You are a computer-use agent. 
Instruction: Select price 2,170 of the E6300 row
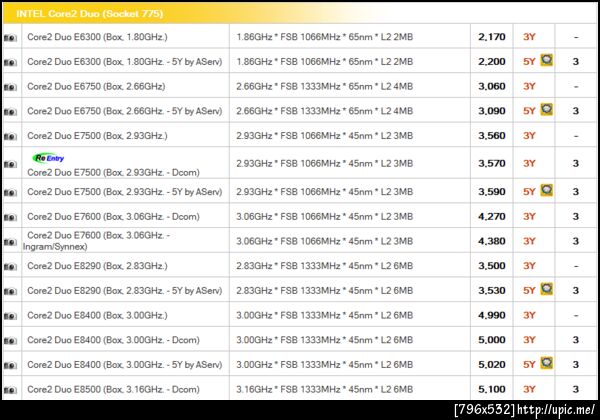click(492, 37)
